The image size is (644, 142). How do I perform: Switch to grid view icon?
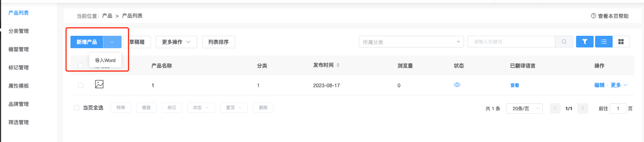tap(621, 42)
